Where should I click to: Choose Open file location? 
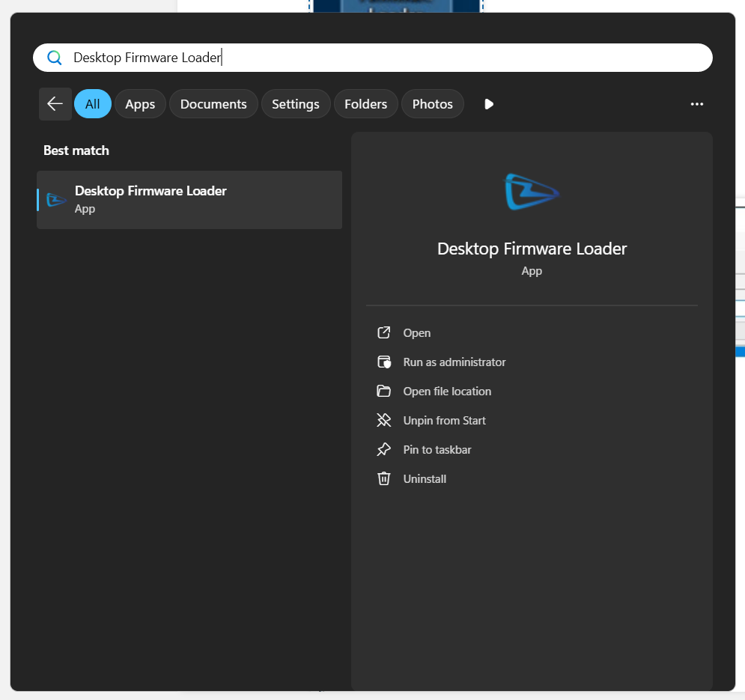[x=447, y=392]
